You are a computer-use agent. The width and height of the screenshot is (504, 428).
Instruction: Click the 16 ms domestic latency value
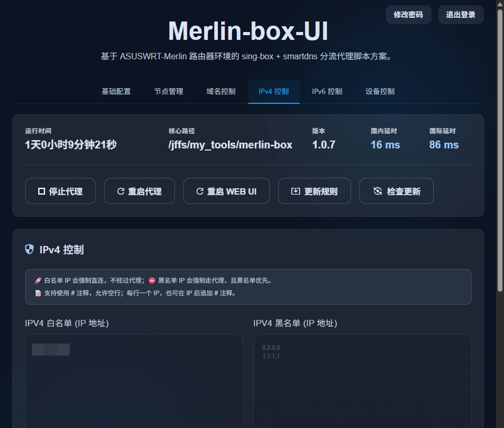tap(385, 145)
